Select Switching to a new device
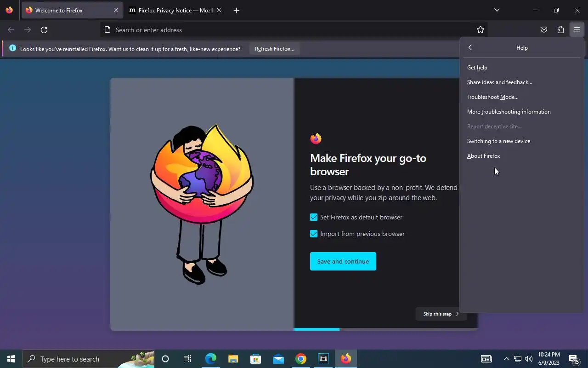 [521, 141]
